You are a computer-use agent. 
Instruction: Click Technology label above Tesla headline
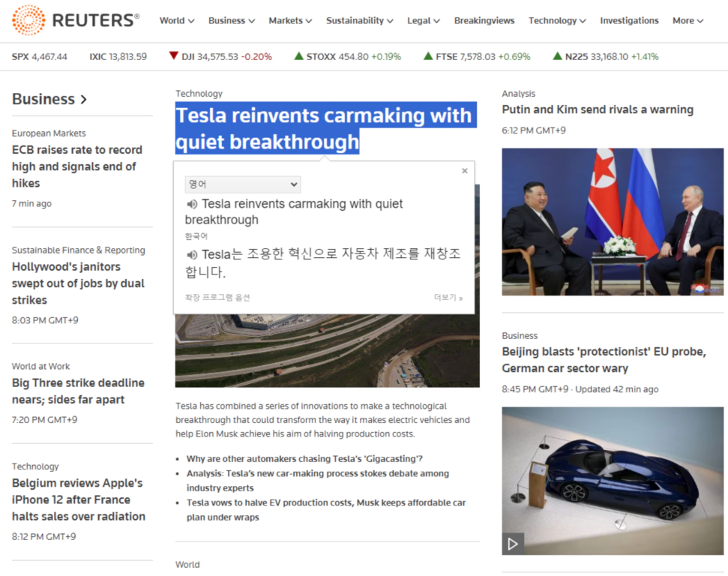pos(199,94)
